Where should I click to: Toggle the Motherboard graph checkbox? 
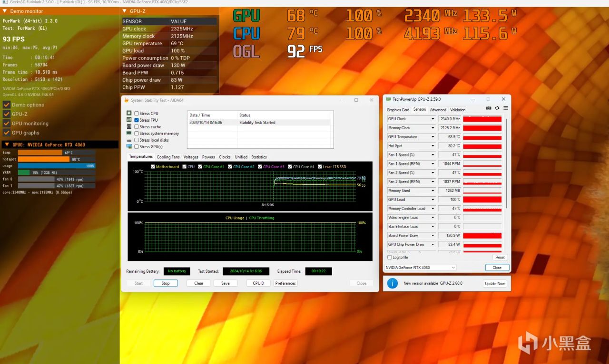153,167
